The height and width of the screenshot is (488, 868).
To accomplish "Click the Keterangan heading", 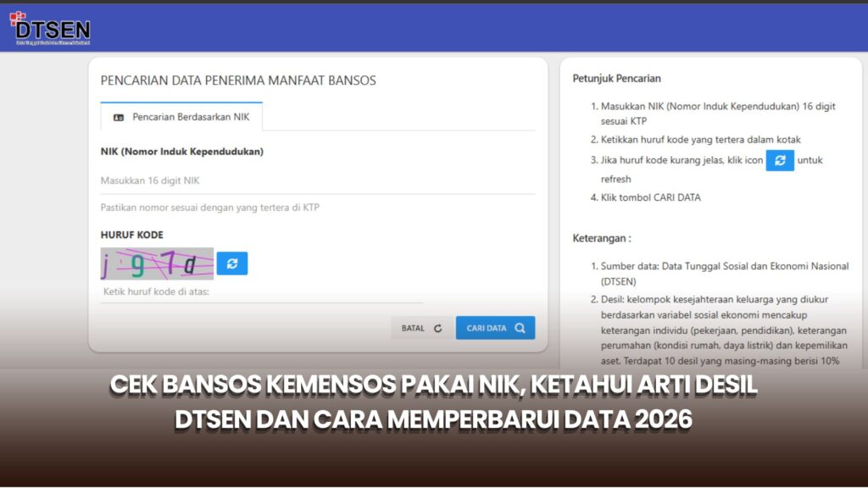I will tap(602, 238).
